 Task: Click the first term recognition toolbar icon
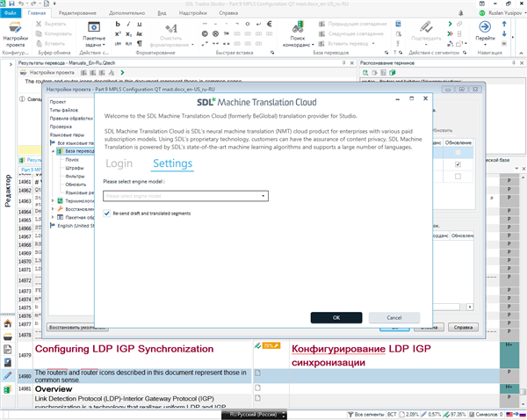[x=365, y=73]
